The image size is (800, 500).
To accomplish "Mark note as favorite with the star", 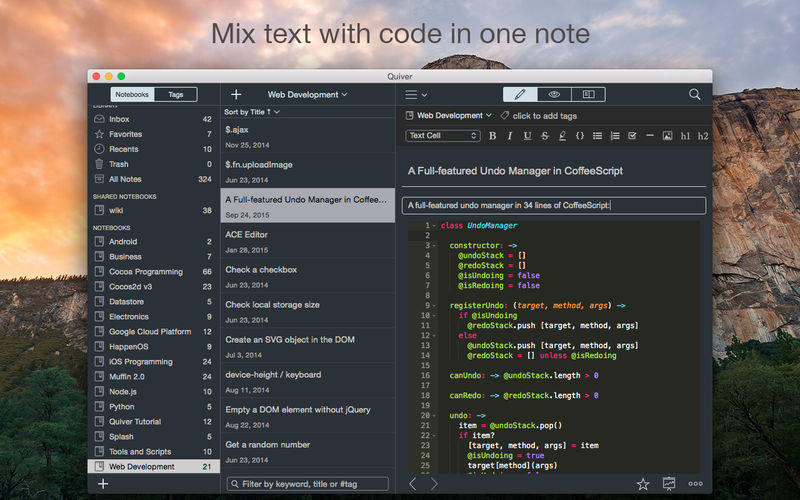I will tap(643, 484).
